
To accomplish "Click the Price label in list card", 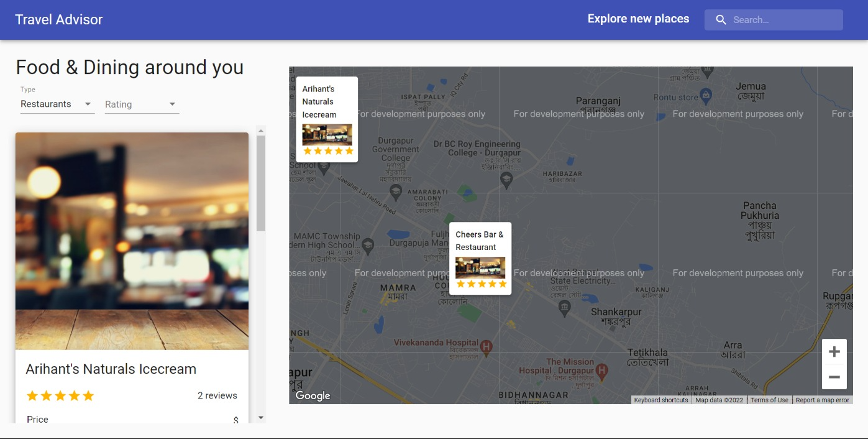I will coord(37,419).
